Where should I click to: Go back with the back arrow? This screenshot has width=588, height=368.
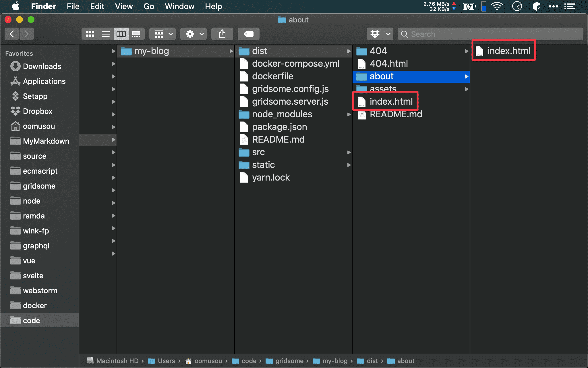[12, 34]
